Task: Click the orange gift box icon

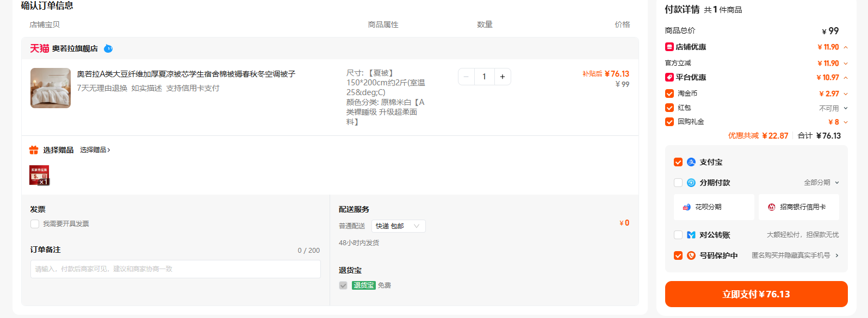Action: click(34, 150)
